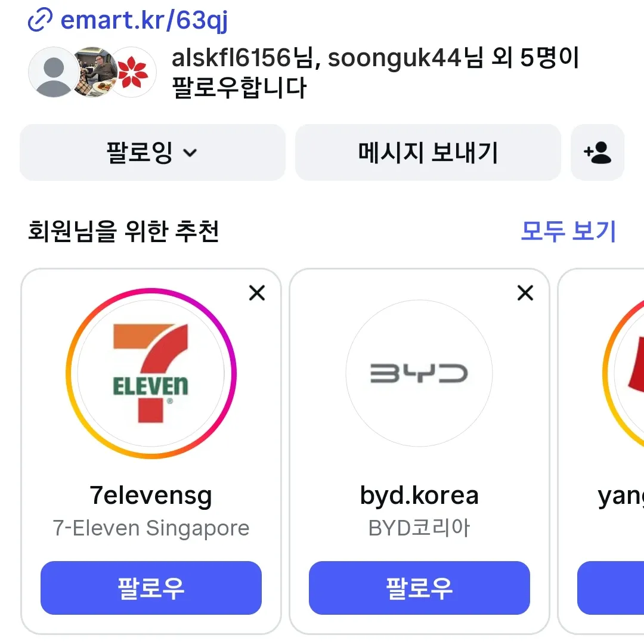Open the 7elevensg username
644x644 pixels.
(x=151, y=496)
